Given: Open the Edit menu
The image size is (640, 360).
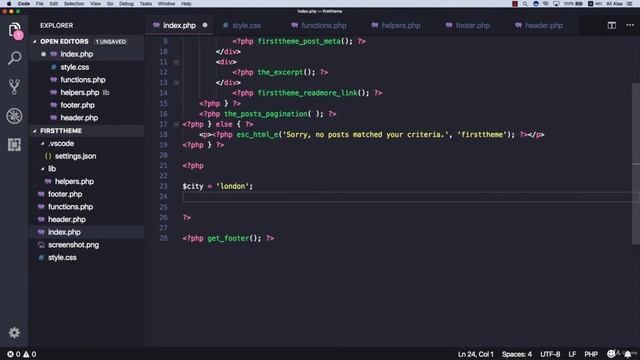Looking at the screenshot, I should (x=53, y=4).
